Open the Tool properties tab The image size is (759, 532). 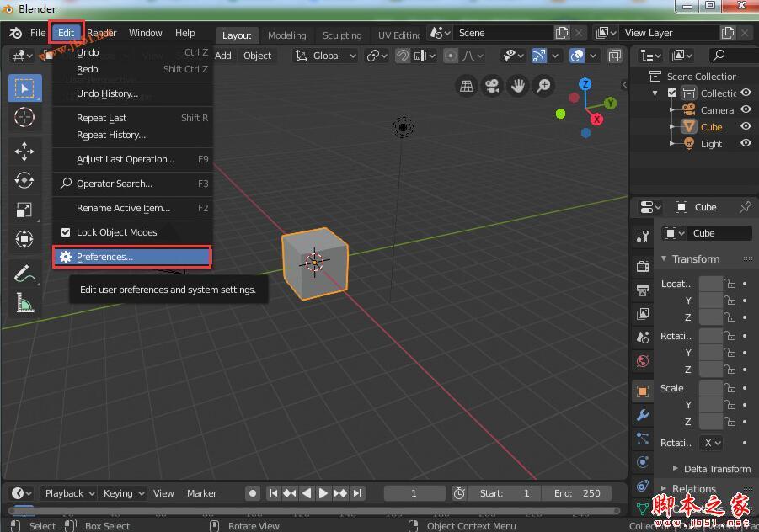[x=643, y=236]
